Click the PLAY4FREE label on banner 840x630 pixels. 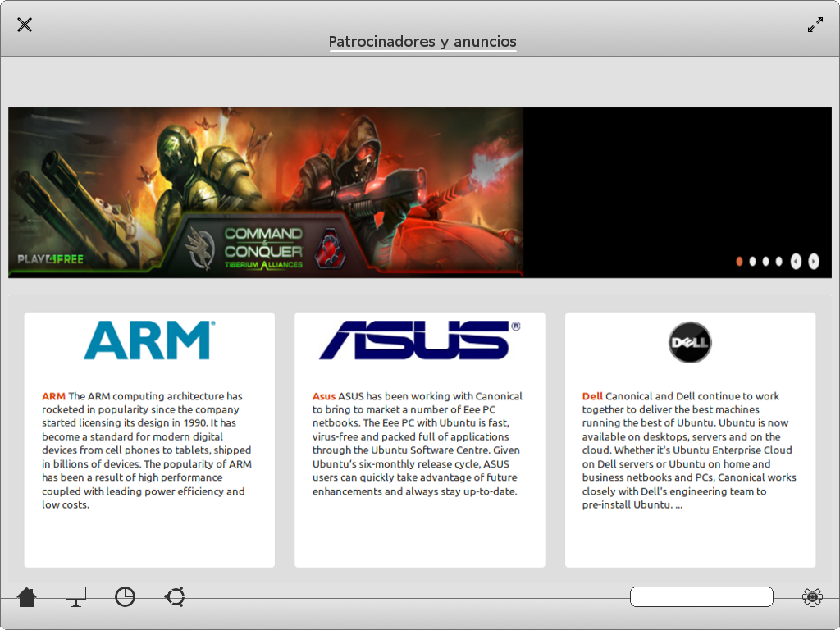50,260
